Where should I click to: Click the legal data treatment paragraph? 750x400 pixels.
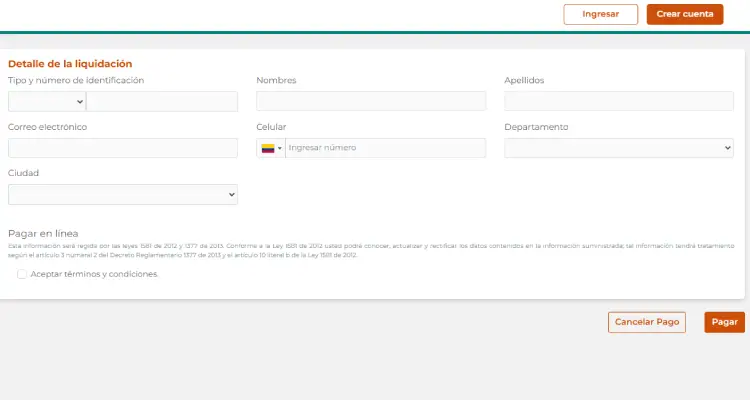click(370, 249)
